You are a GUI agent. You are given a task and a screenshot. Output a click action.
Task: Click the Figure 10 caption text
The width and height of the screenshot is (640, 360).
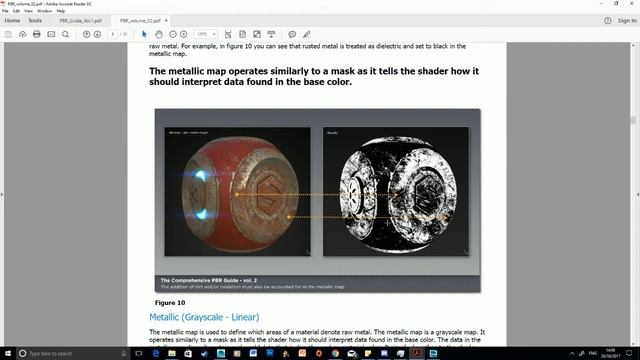(170, 303)
